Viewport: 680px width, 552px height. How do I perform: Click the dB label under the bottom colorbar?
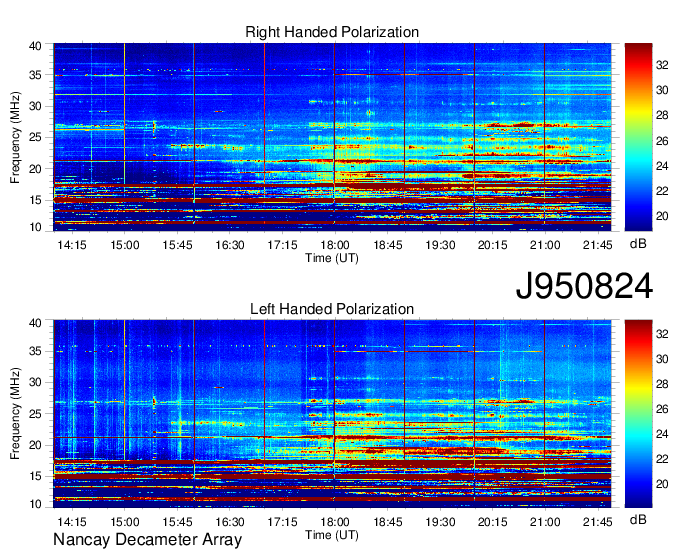638,519
